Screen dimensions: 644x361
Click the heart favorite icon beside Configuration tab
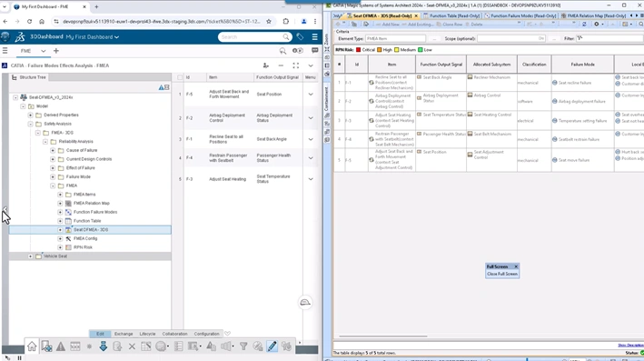tap(228, 334)
